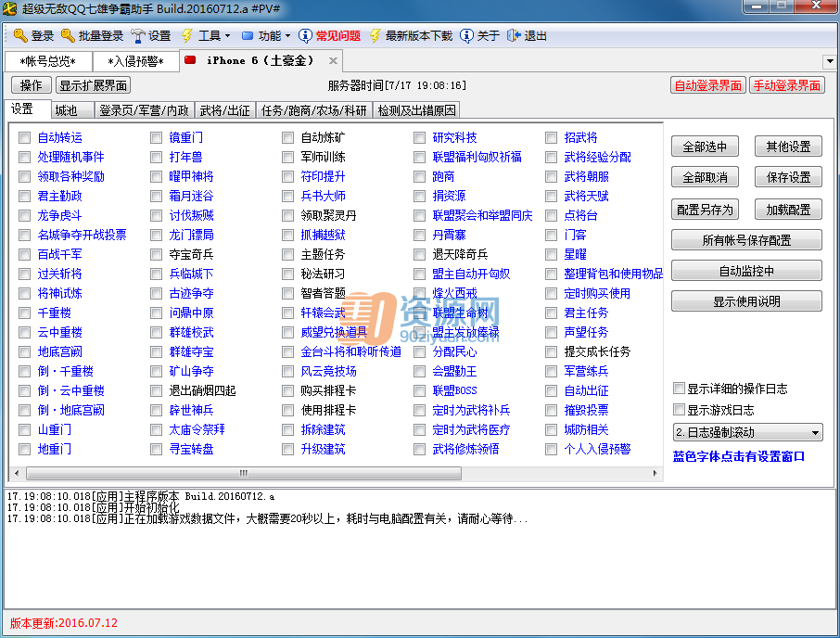Image resolution: width=840 pixels, height=638 pixels.
Task: Click the 配置另存为 button
Action: [x=705, y=210]
